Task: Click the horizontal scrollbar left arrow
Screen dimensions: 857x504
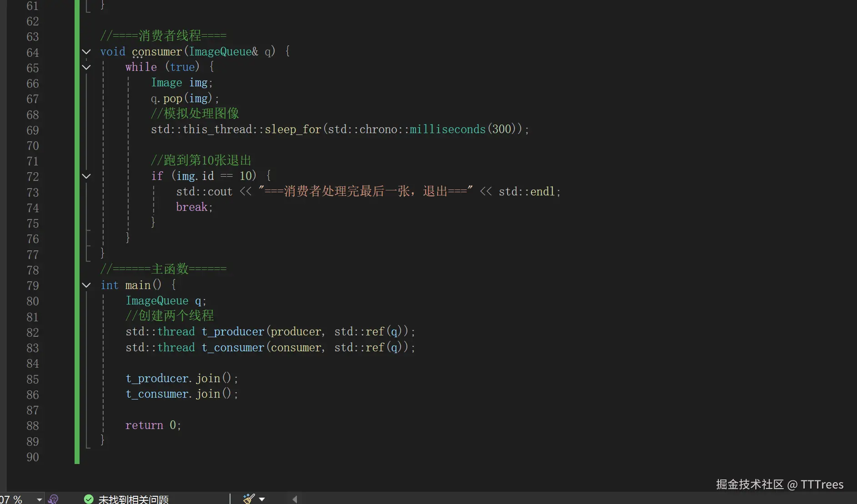Action: [295, 499]
